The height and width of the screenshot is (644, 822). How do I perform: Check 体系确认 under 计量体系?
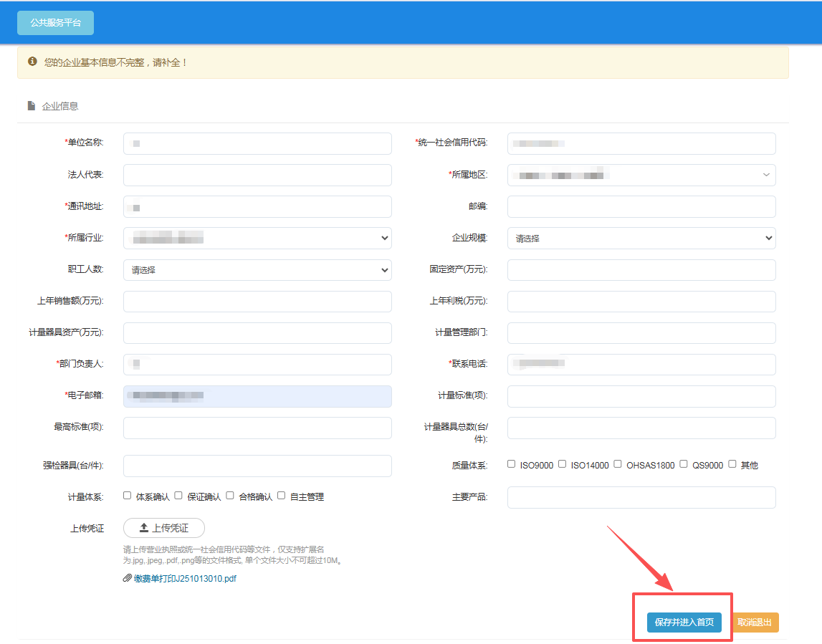coord(127,495)
